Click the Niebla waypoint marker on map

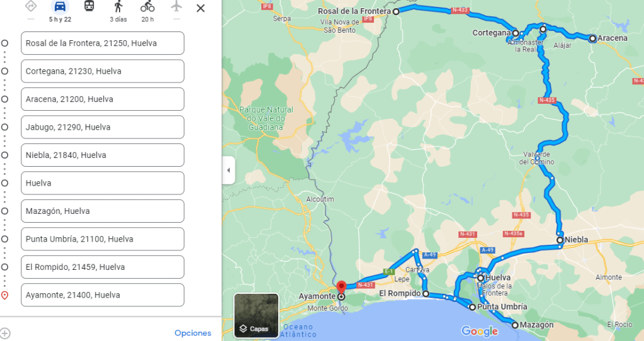point(560,240)
